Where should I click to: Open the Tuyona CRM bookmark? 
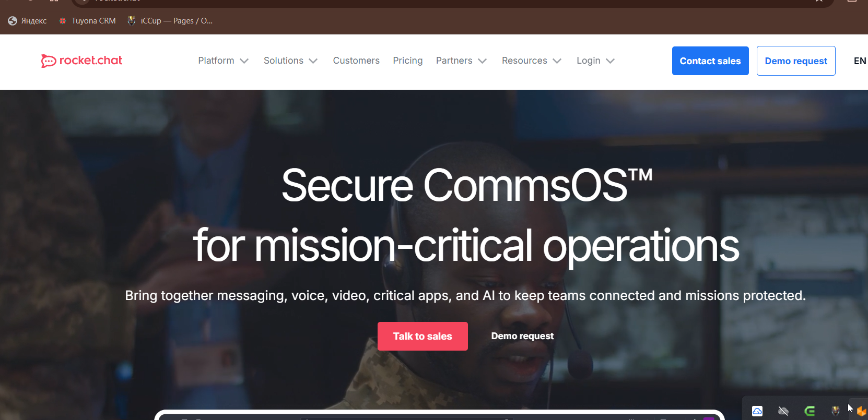(x=87, y=21)
